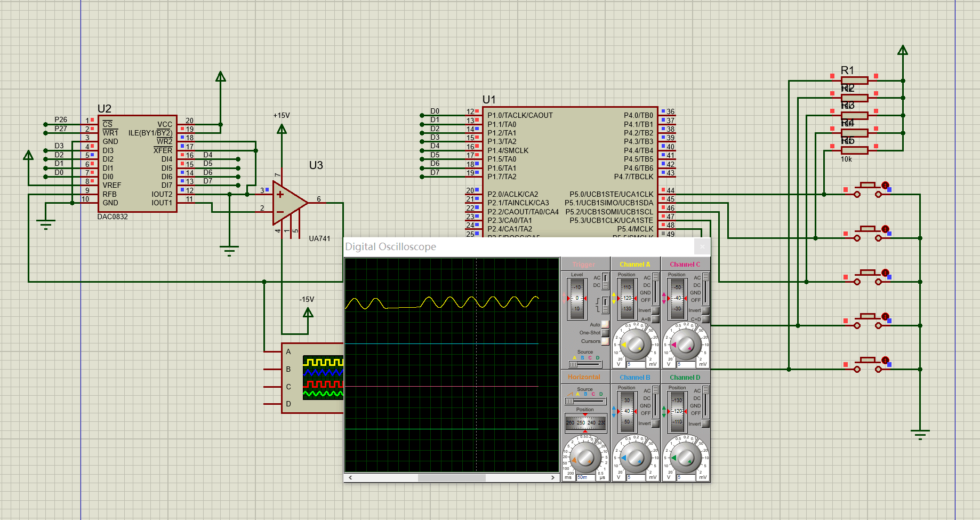The width and height of the screenshot is (980, 520).
Task: Click Horizontal Position thumbwheel
Action: tap(585, 422)
